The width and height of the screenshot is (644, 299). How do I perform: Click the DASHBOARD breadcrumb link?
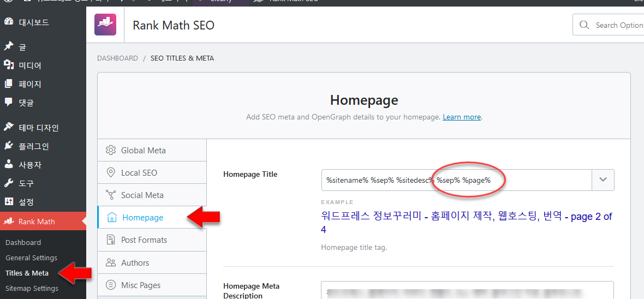coord(117,58)
